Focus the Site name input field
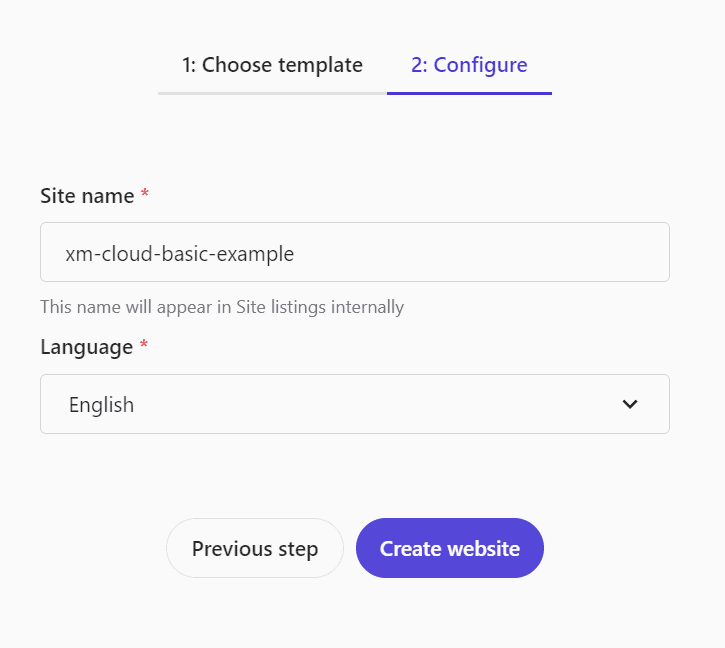 355,252
